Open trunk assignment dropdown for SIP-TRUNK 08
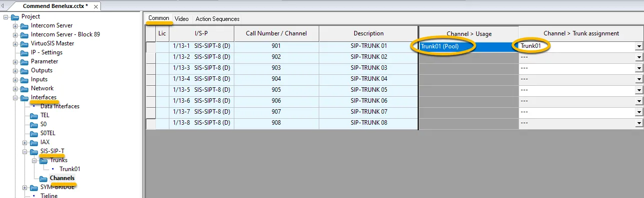 coord(639,123)
